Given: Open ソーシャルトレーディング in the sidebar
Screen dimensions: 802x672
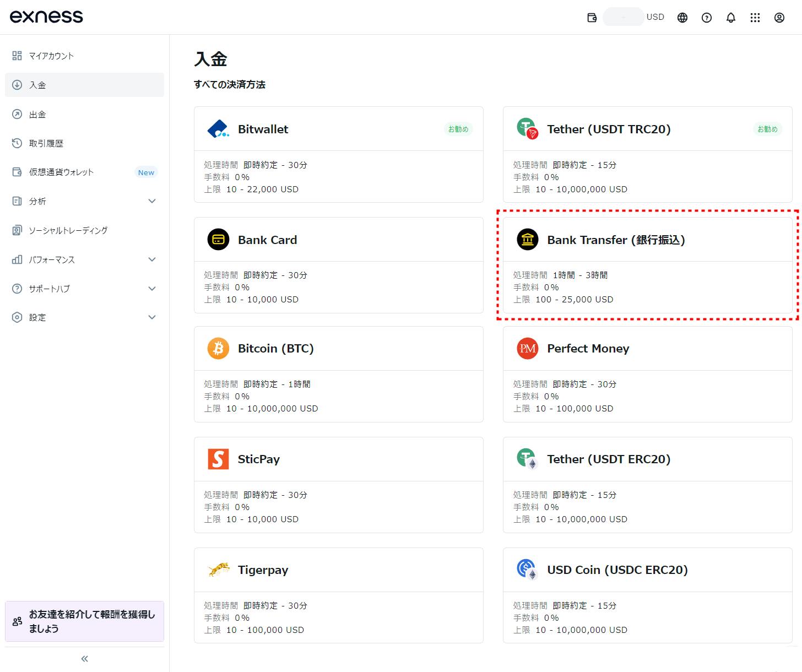Looking at the screenshot, I should 84,230.
